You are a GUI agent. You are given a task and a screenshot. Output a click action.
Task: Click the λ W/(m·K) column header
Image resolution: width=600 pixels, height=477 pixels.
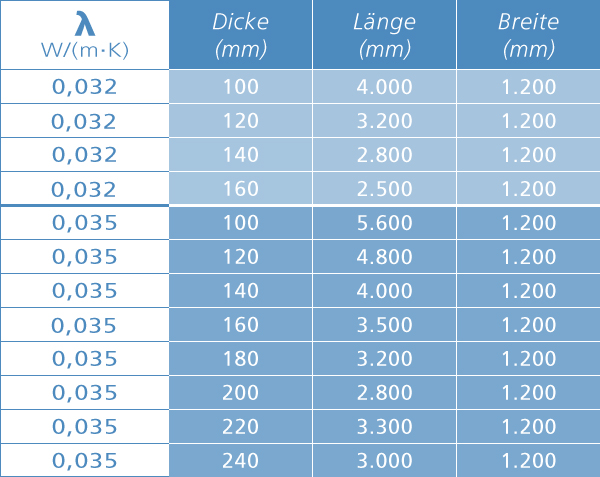pyautogui.click(x=84, y=35)
